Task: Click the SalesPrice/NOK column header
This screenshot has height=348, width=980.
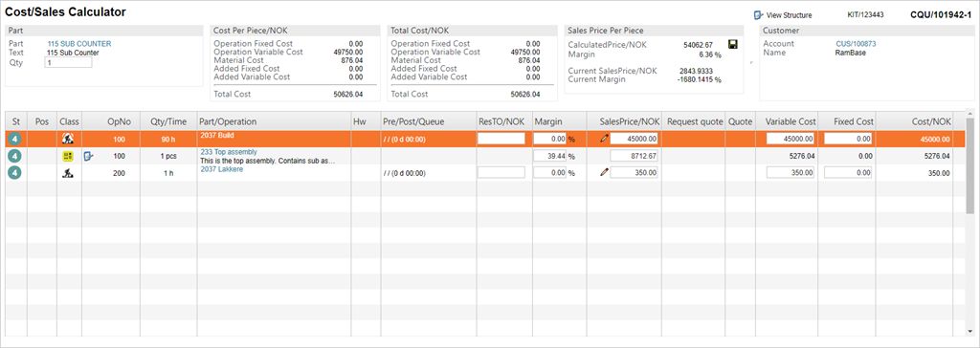Action: (x=624, y=121)
